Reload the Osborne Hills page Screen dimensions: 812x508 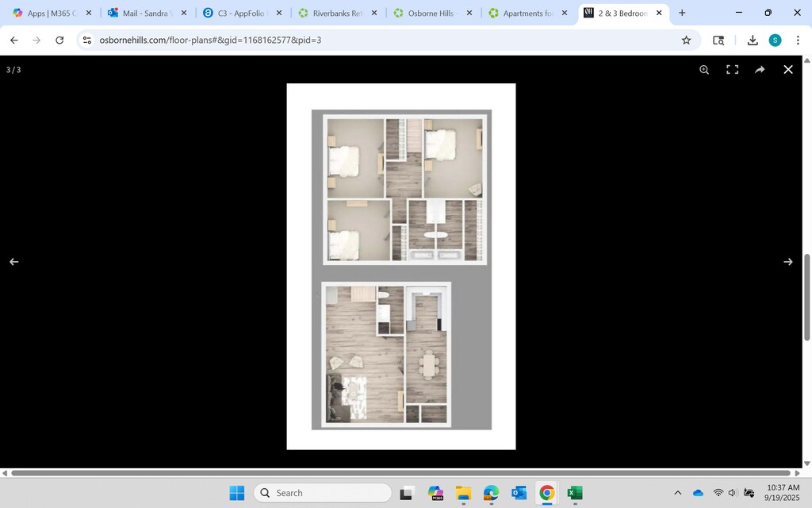(59, 40)
